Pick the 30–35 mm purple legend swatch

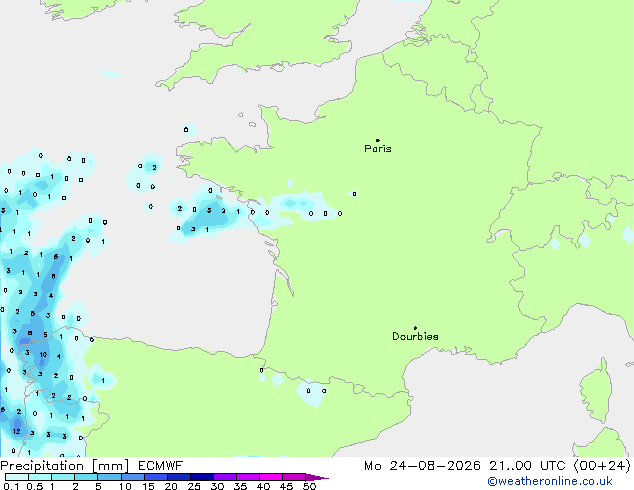[225, 477]
